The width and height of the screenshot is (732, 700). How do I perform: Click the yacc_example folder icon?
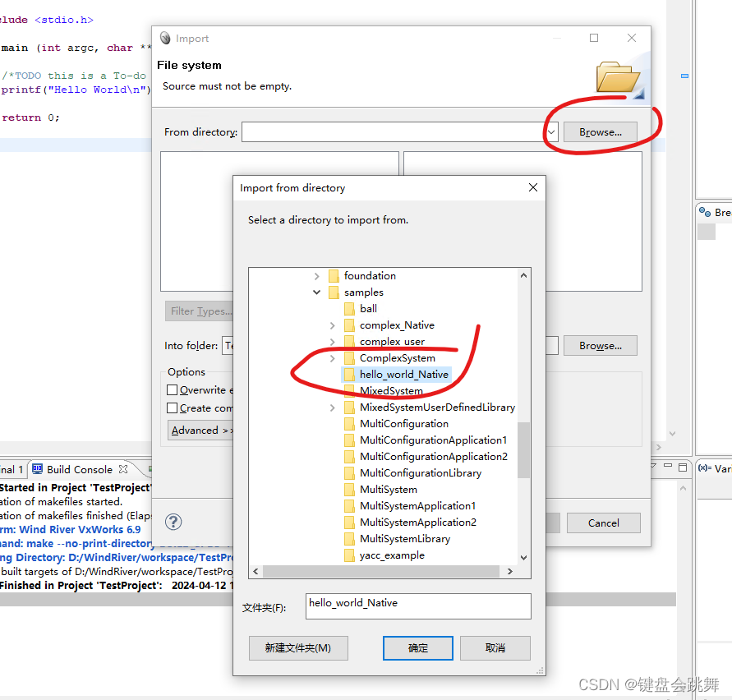click(x=348, y=555)
